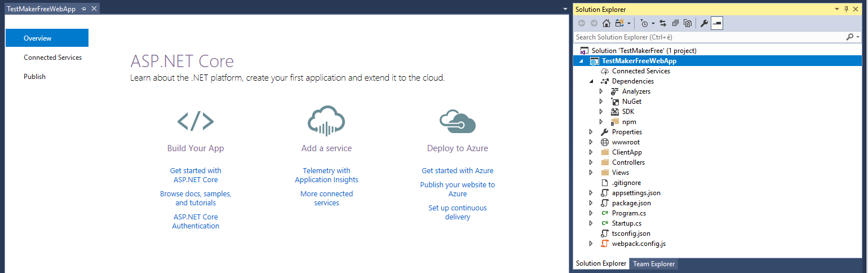Open More connected services link
This screenshot has height=273, width=868.
(x=326, y=198)
